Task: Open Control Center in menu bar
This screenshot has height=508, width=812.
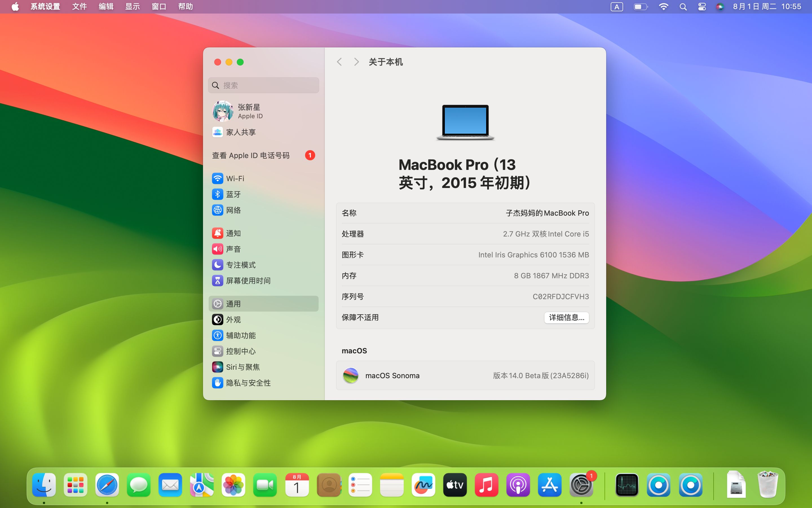Action: [x=702, y=7]
